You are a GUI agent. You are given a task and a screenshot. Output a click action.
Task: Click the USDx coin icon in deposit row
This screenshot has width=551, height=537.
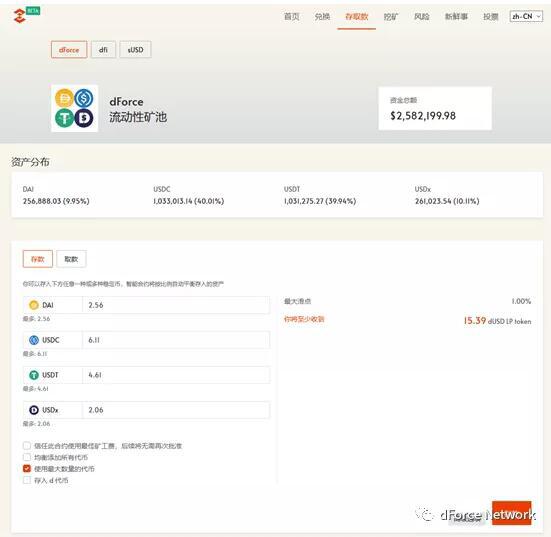[34, 410]
